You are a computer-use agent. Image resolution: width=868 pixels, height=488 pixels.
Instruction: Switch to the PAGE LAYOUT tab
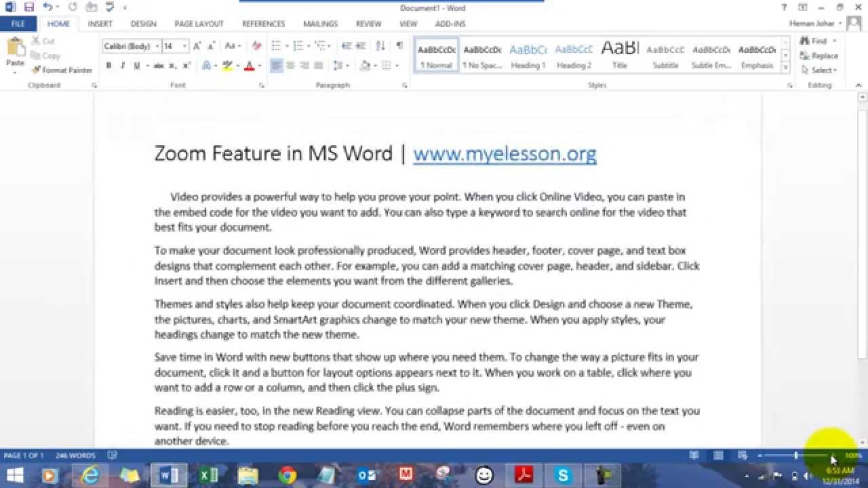(199, 24)
